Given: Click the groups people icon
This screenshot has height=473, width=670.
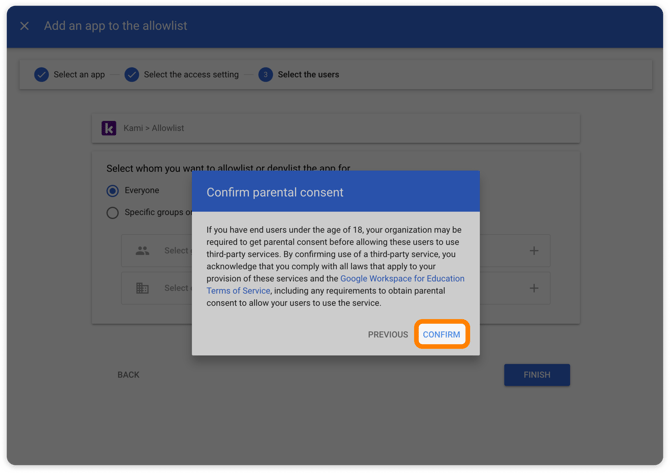Looking at the screenshot, I should (142, 251).
